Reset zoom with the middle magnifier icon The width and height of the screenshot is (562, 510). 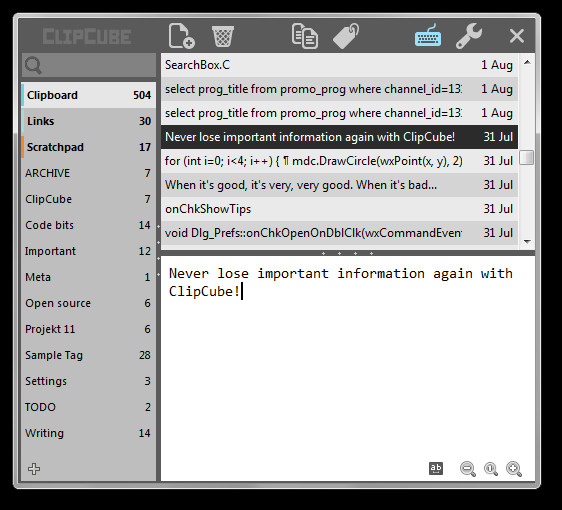point(491,469)
